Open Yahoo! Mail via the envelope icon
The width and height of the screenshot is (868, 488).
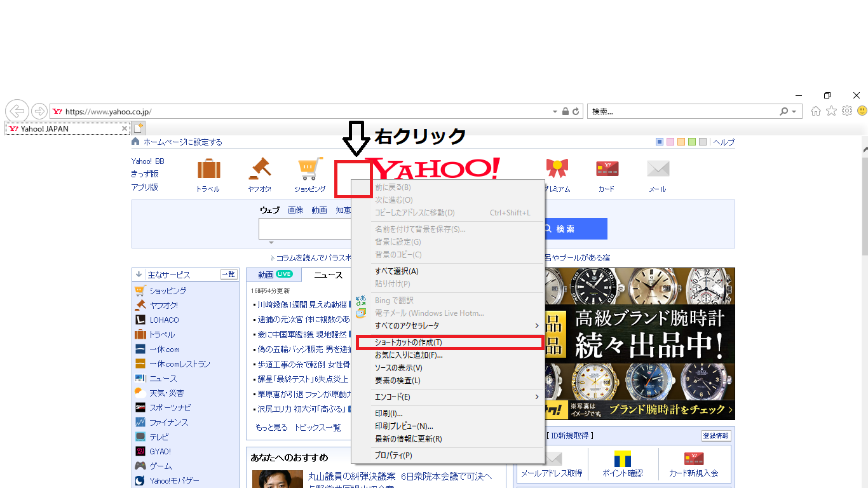[x=658, y=168]
